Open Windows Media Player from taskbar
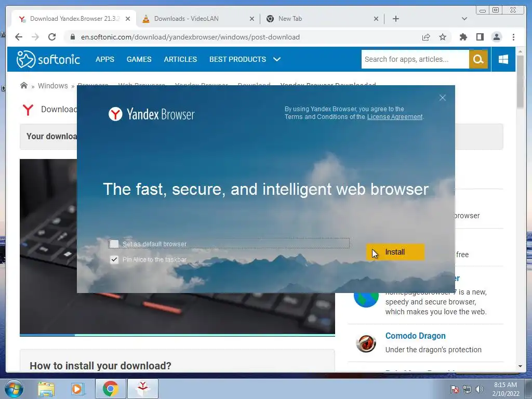This screenshot has height=399, width=532. [x=78, y=389]
